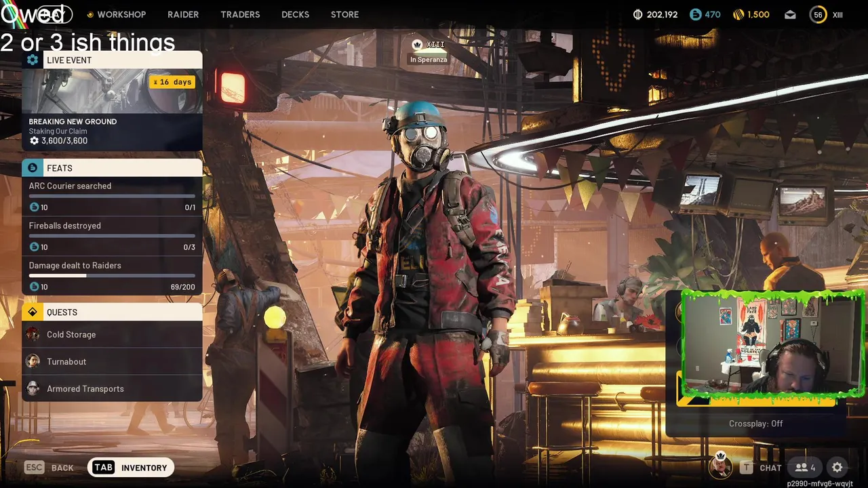
Task: Open the Raider tab
Action: coord(183,14)
